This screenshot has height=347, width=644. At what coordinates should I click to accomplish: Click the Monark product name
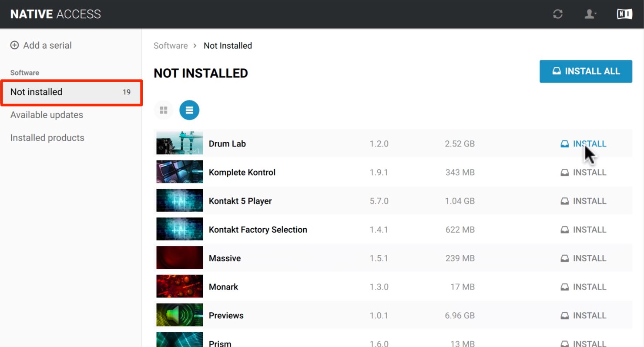(x=224, y=287)
